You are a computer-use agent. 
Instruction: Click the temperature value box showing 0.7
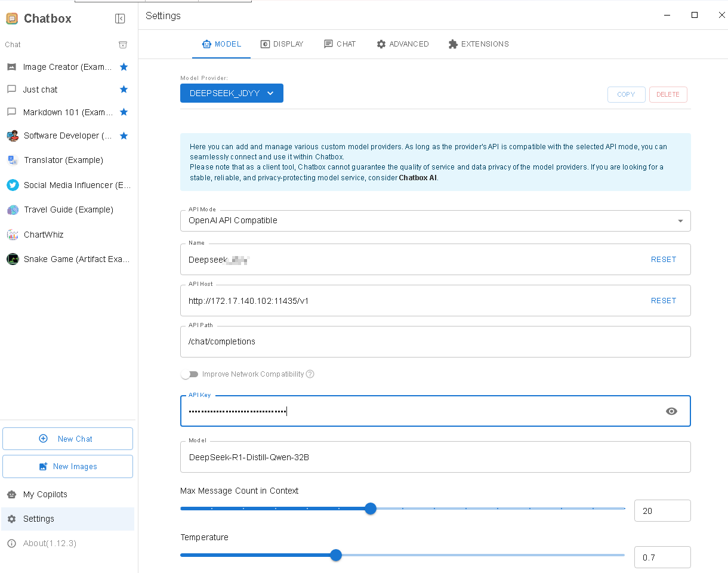point(662,557)
